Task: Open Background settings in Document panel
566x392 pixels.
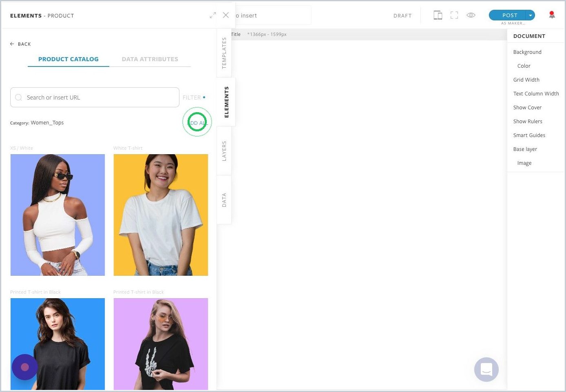Action: (x=527, y=52)
